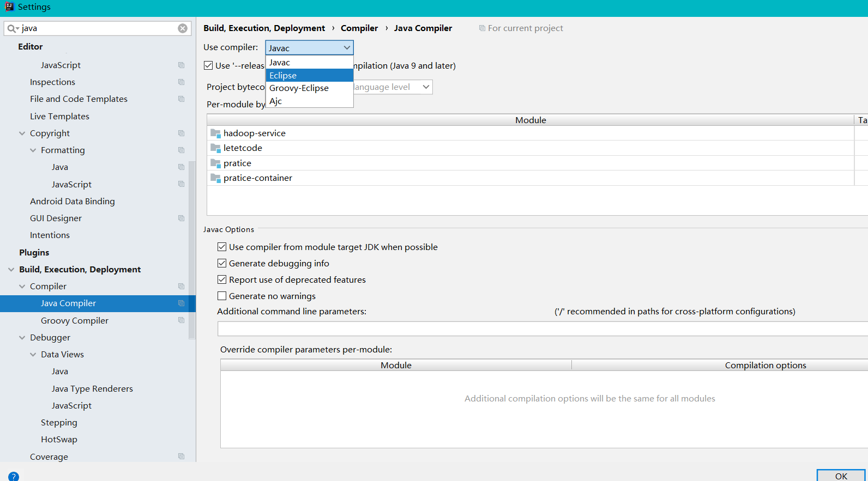Open Live Templates settings
This screenshot has width=868, height=481.
59,116
